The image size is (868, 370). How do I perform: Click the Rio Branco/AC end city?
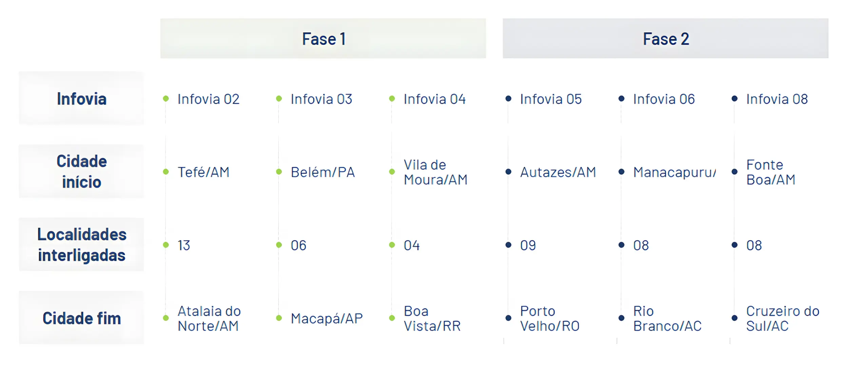point(667,318)
